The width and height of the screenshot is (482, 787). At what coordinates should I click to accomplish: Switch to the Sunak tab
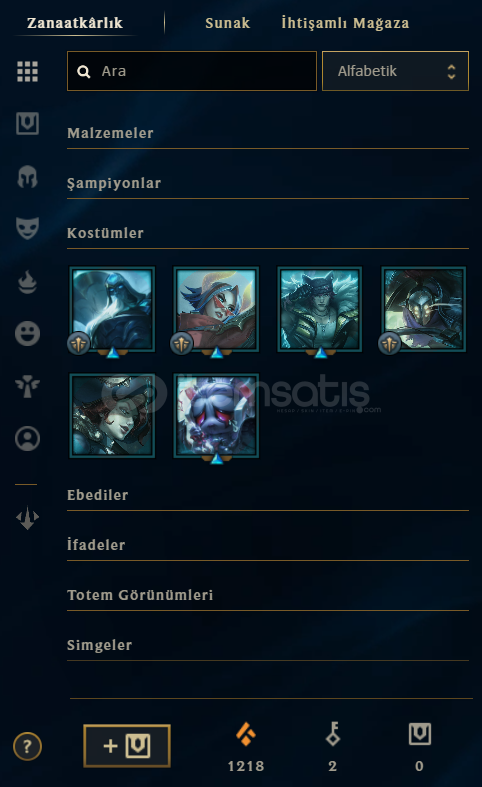[227, 23]
